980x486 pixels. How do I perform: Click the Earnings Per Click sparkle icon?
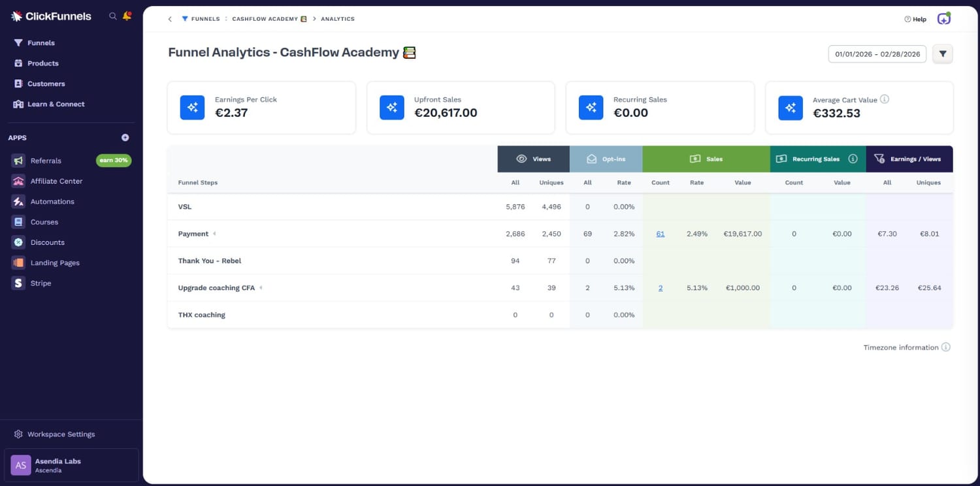[193, 108]
